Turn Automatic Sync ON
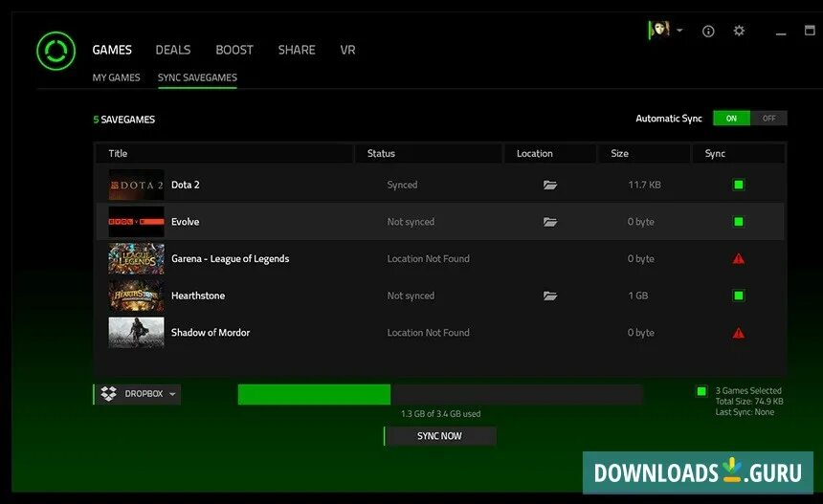This screenshot has height=504, width=823. [x=731, y=119]
